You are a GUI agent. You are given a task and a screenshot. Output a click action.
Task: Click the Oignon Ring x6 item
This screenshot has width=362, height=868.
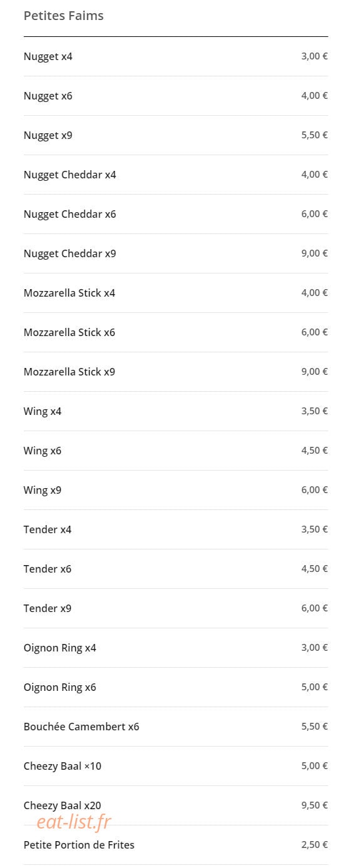coord(175,687)
